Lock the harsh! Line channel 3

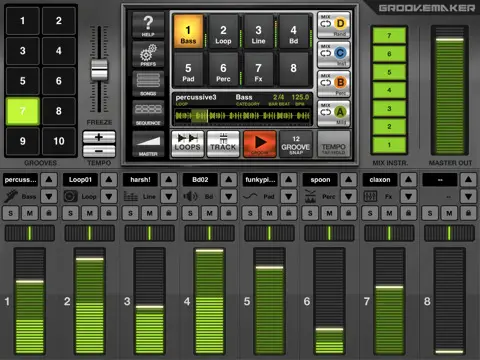(x=169, y=213)
